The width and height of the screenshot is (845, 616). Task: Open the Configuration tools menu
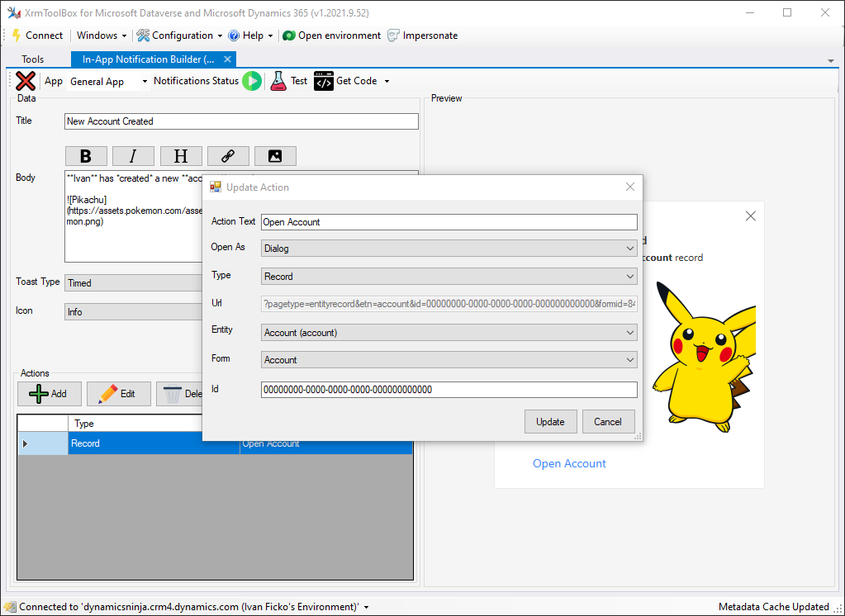tap(179, 36)
